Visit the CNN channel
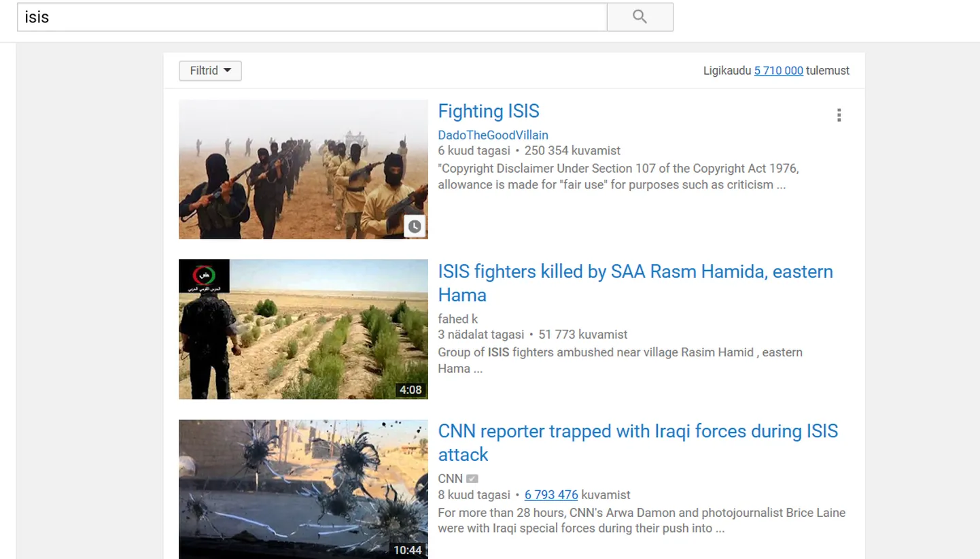This screenshot has width=980, height=559. [450, 479]
